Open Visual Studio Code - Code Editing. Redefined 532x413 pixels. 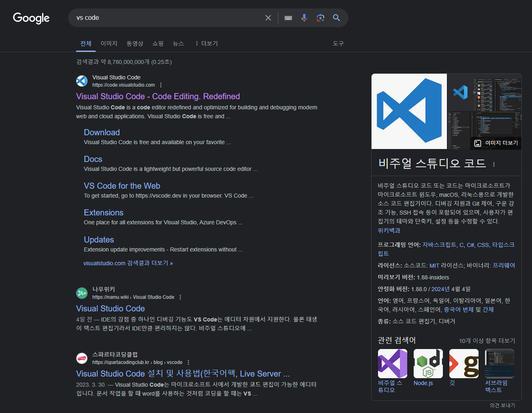[158, 96]
